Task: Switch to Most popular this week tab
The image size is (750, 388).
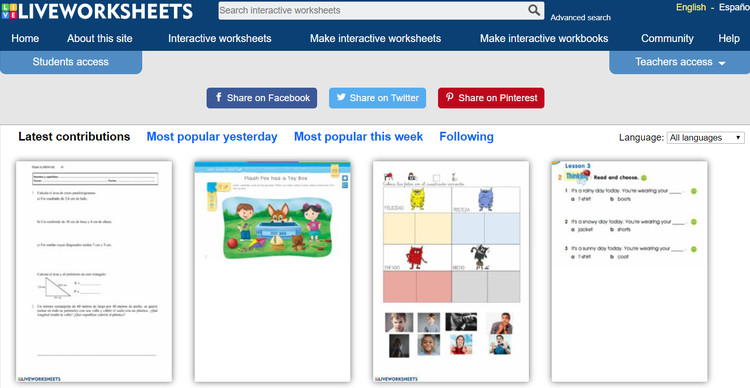Action: click(x=358, y=137)
